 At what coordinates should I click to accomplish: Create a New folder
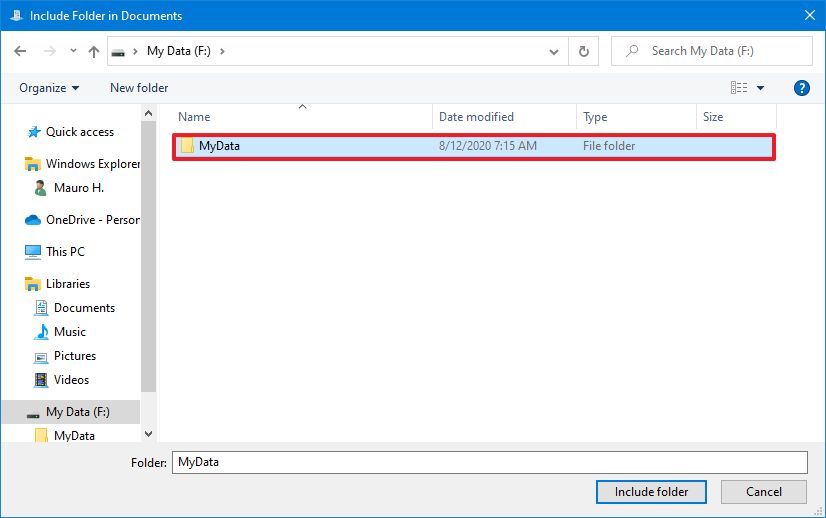pos(139,88)
